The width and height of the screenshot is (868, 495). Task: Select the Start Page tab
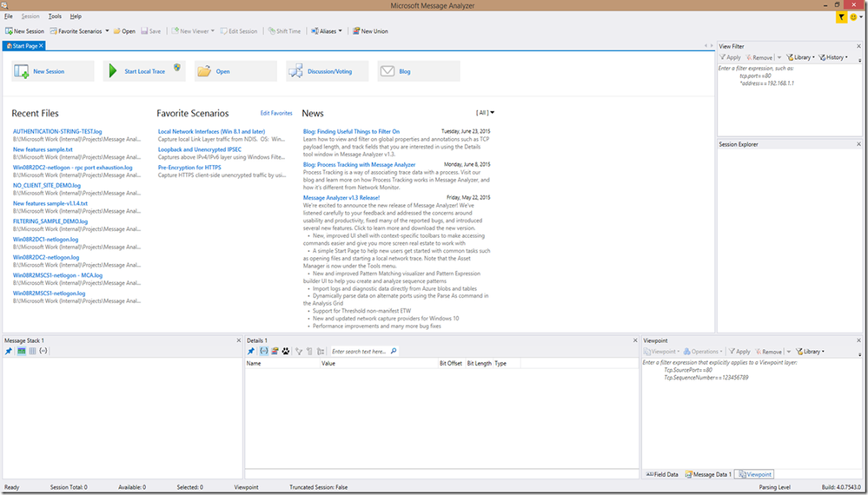click(x=22, y=46)
